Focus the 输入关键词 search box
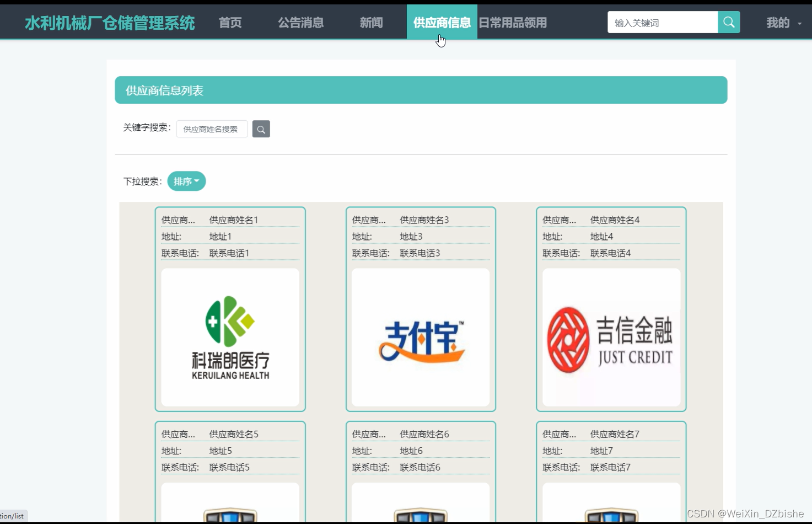Screen dimensions: 812x524 (x=663, y=23)
